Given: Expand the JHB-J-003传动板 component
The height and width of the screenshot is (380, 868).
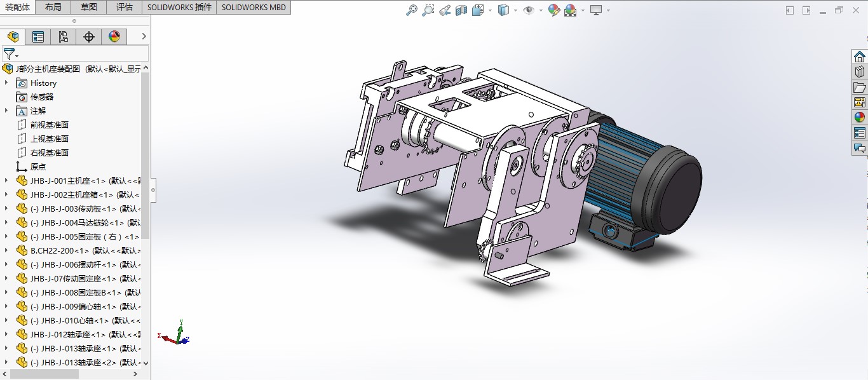Looking at the screenshot, I should coord(6,208).
